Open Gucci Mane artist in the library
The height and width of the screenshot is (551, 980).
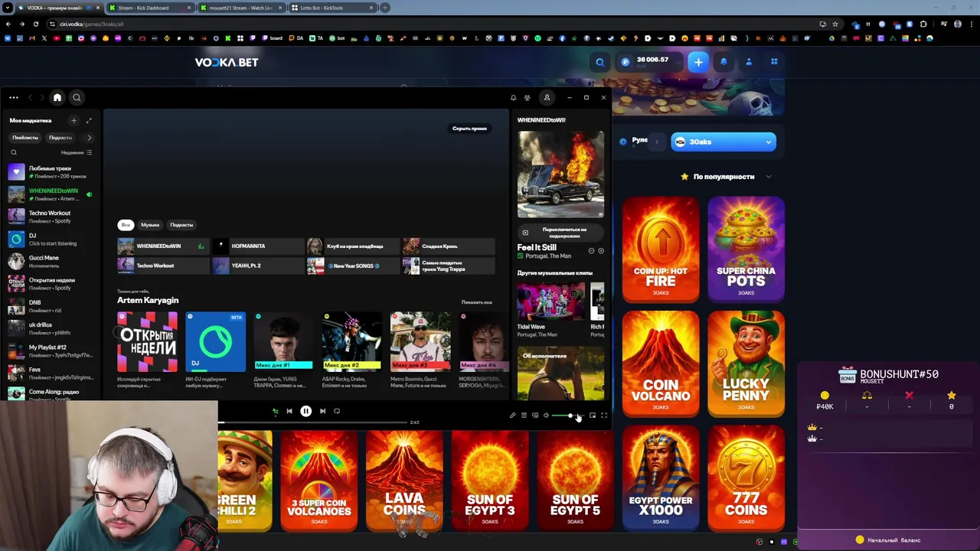(50, 261)
